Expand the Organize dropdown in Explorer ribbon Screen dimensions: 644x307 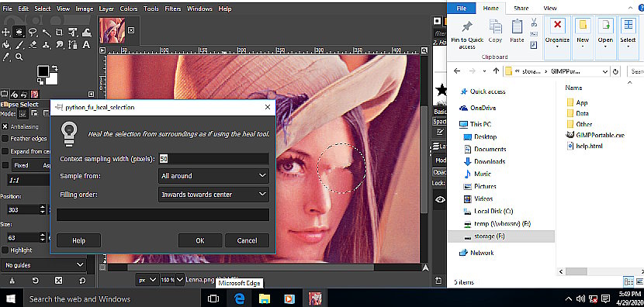click(x=557, y=38)
